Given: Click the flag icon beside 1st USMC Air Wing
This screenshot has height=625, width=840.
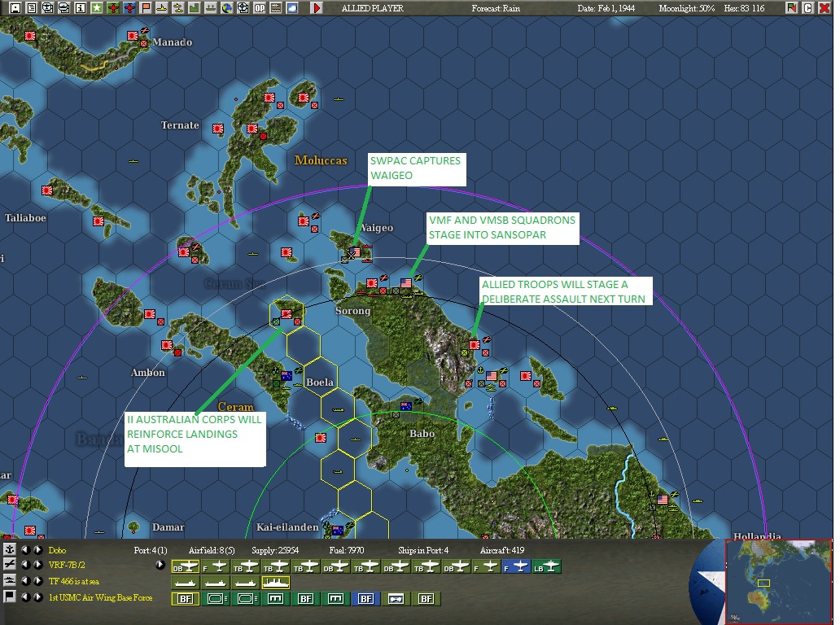Looking at the screenshot, I should [x=9, y=597].
